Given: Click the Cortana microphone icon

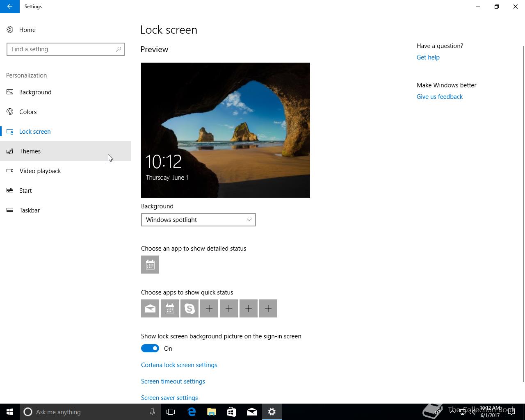Looking at the screenshot, I should point(152,412).
